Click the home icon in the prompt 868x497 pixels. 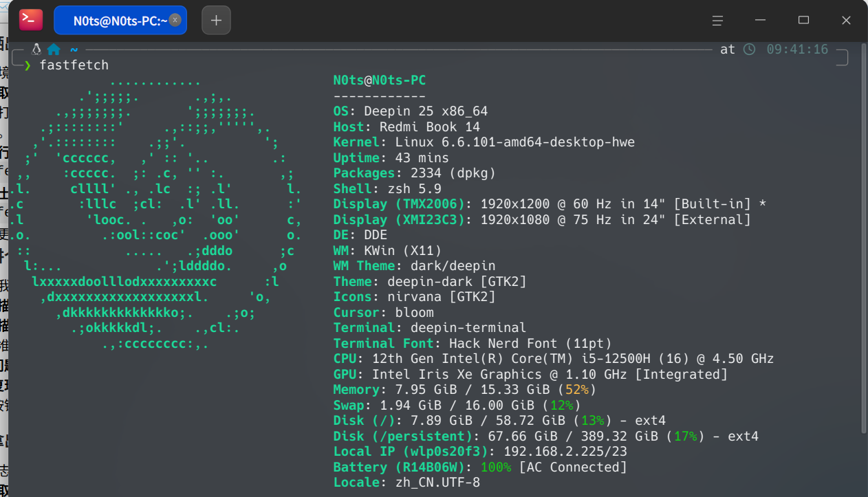54,49
